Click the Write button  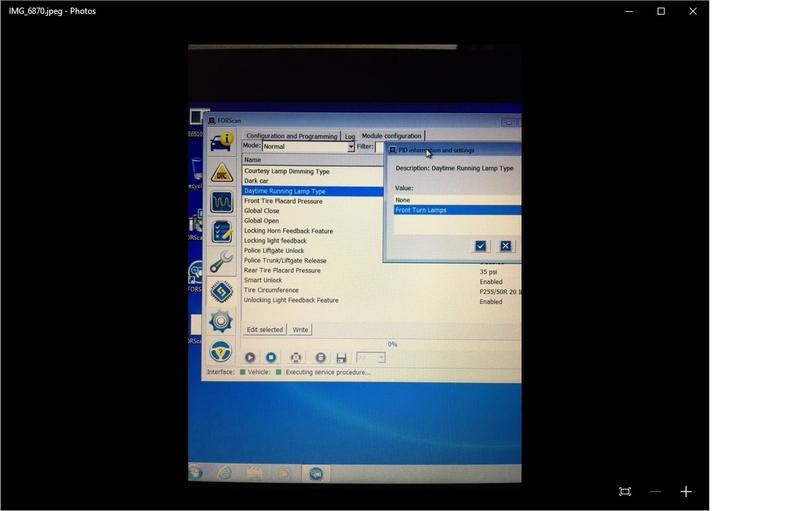[x=301, y=330]
